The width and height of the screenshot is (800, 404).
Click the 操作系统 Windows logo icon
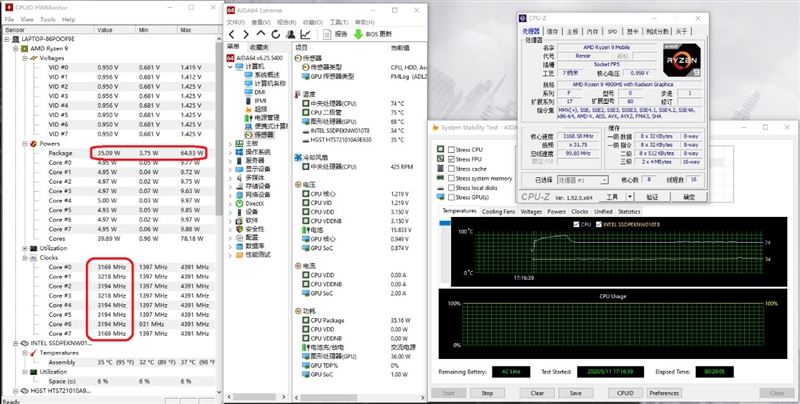pos(239,152)
